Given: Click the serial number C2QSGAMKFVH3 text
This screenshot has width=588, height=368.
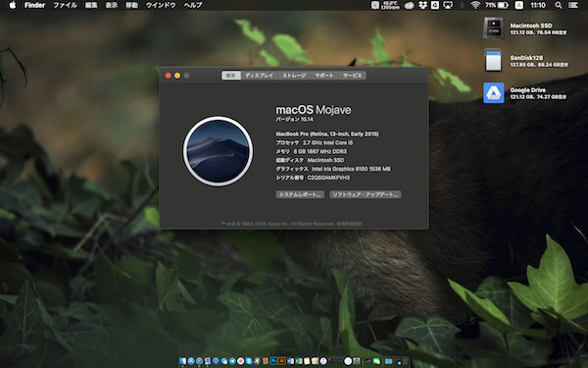Looking at the screenshot, I should (x=328, y=178).
